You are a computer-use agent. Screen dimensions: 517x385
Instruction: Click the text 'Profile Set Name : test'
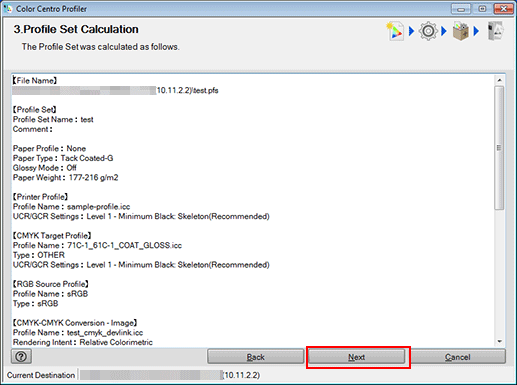click(x=53, y=119)
